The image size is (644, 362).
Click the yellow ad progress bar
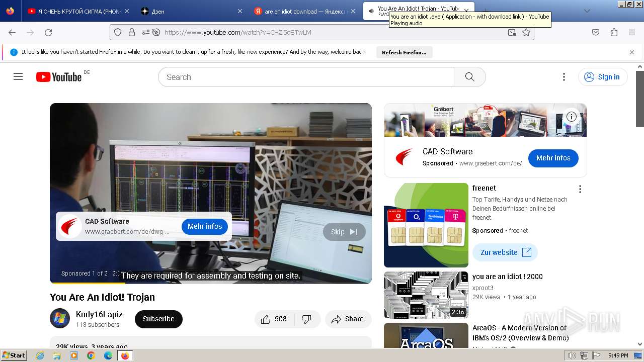click(x=88, y=283)
